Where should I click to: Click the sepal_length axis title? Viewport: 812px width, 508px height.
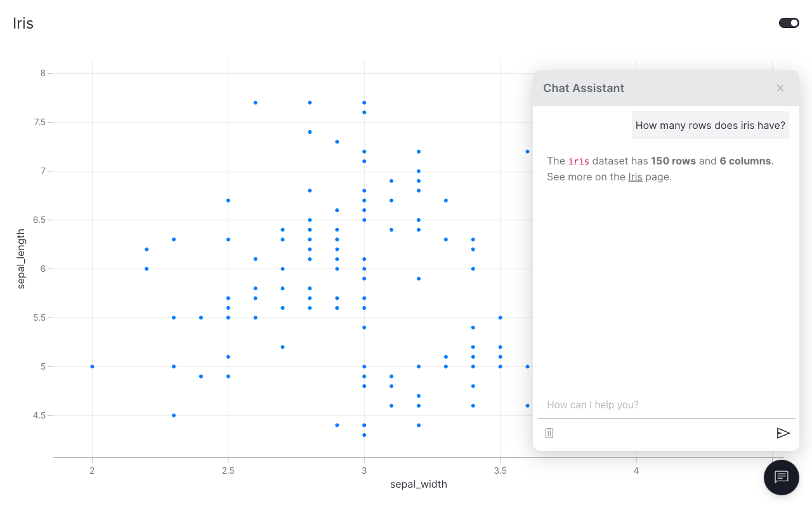coord(21,259)
